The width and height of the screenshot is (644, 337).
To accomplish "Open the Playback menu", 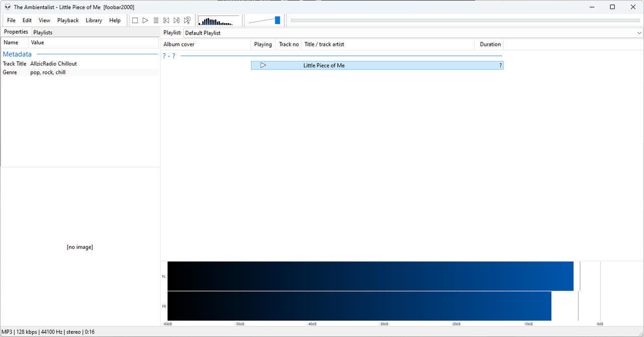I will 68,21.
